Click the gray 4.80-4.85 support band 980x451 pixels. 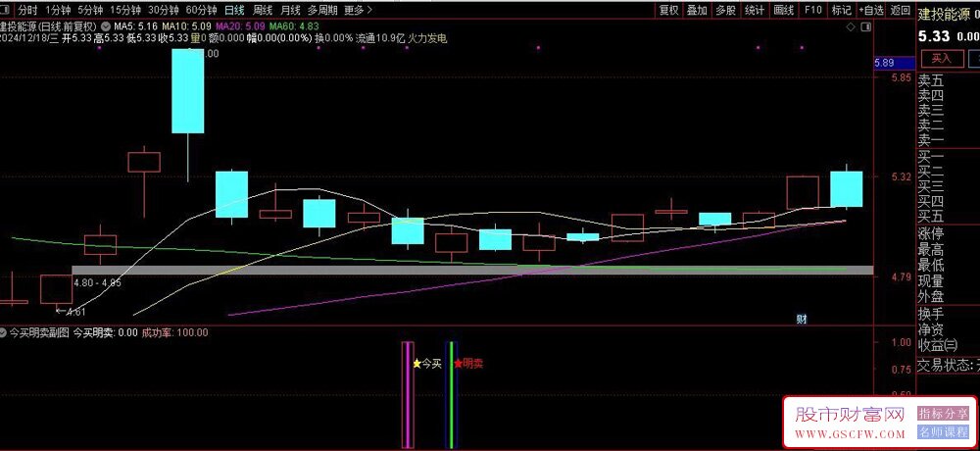(x=472, y=271)
